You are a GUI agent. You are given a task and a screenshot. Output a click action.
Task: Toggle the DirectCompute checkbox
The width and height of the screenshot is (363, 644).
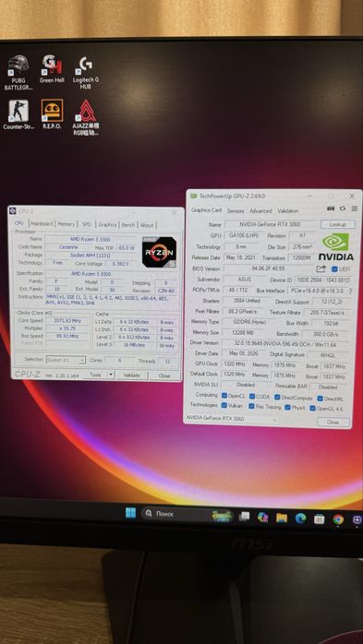click(x=277, y=397)
